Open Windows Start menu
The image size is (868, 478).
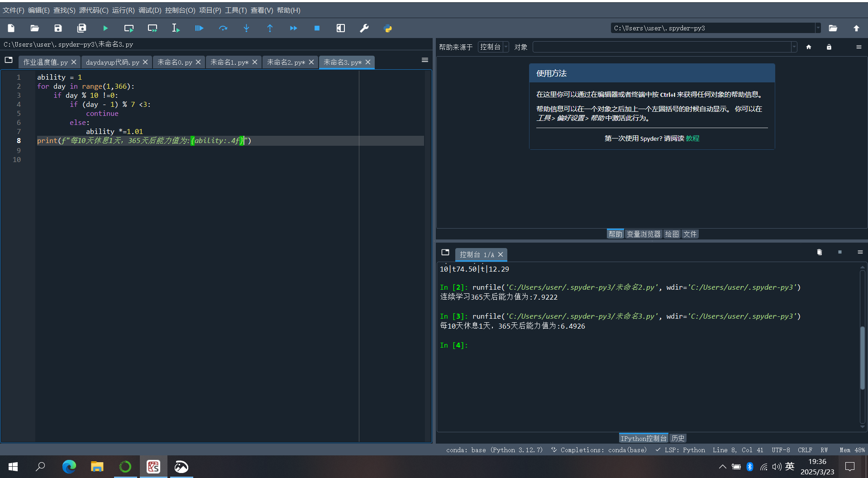click(13, 467)
